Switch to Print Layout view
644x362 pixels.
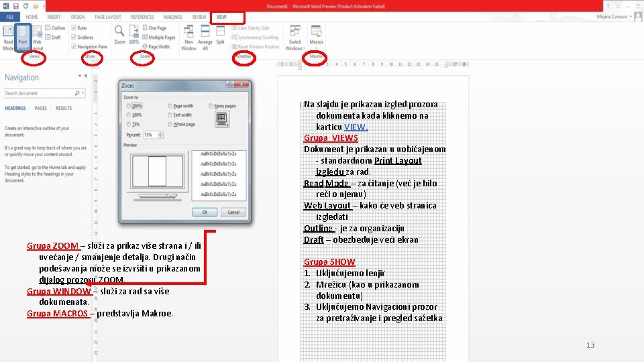(23, 38)
